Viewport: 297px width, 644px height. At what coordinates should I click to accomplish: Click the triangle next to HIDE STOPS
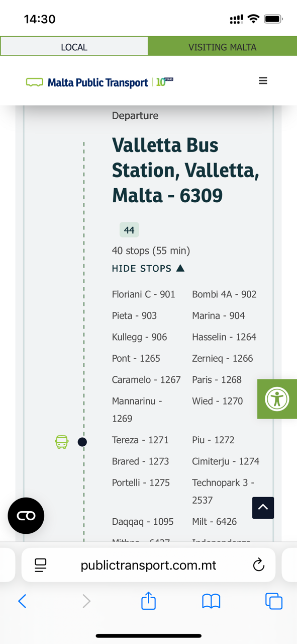180,268
